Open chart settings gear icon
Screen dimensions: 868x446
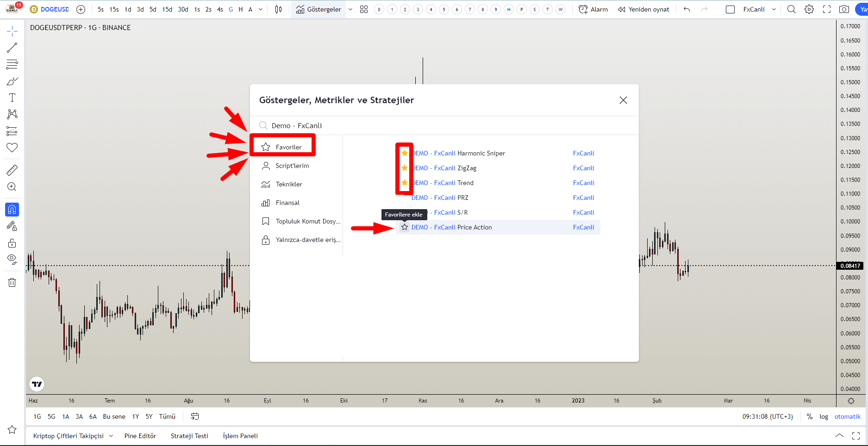pyautogui.click(x=809, y=9)
